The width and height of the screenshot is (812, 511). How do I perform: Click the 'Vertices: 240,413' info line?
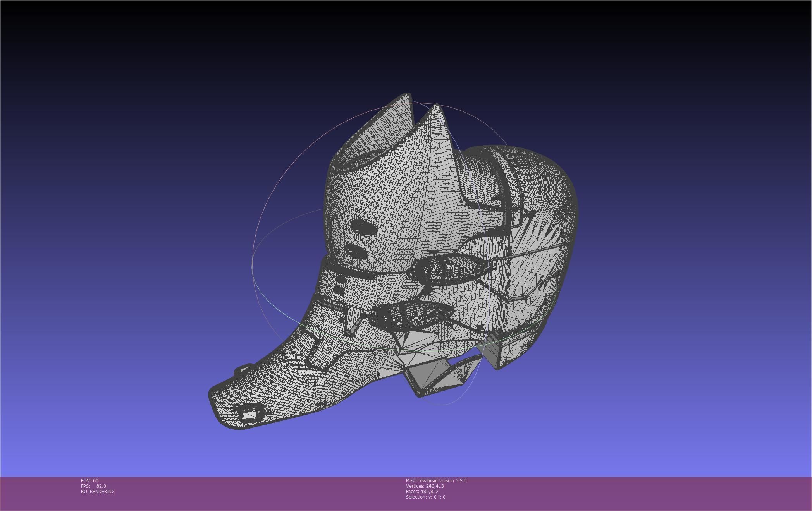425,486
